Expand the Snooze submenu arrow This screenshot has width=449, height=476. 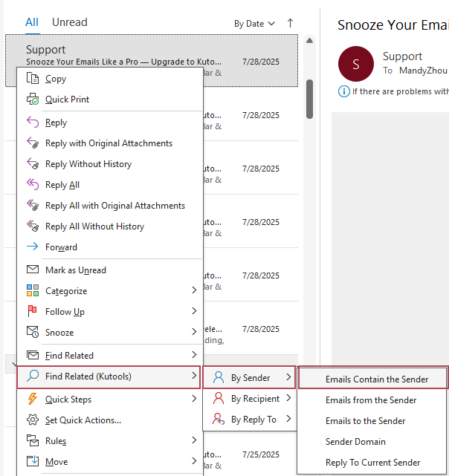[x=194, y=331]
